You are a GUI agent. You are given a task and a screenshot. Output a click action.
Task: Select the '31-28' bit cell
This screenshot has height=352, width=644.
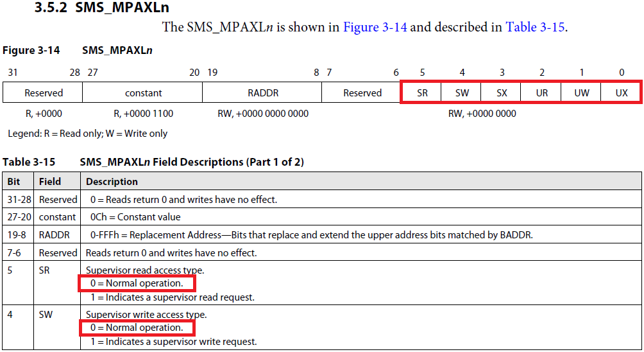click(19, 199)
